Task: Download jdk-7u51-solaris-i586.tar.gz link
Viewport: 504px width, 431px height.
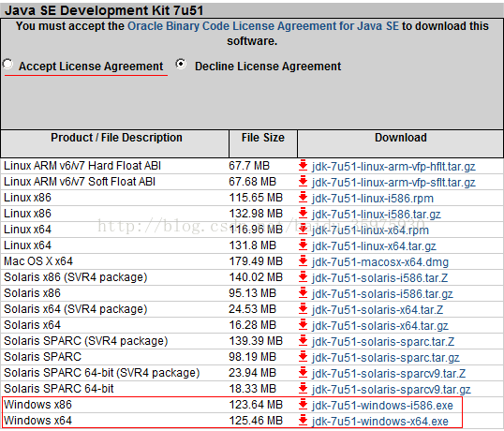Action: click(382, 294)
